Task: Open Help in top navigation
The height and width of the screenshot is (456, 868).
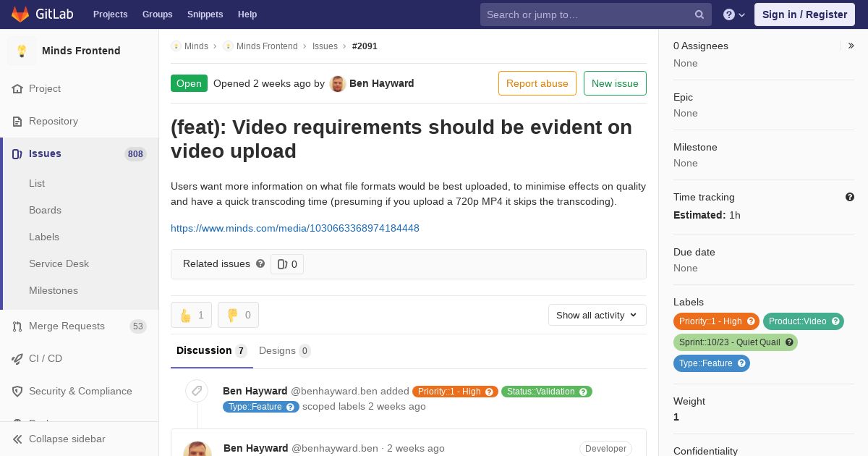Action: [x=247, y=14]
